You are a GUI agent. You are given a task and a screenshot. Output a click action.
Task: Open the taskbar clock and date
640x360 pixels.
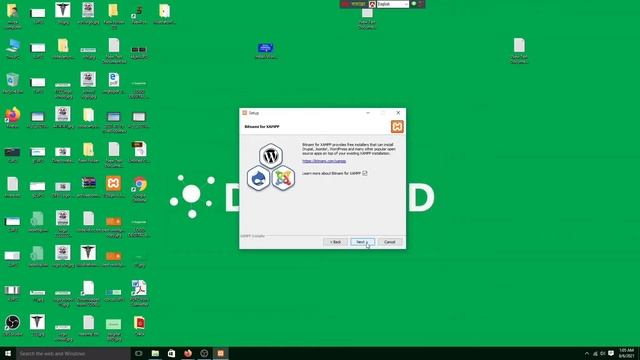click(626, 353)
